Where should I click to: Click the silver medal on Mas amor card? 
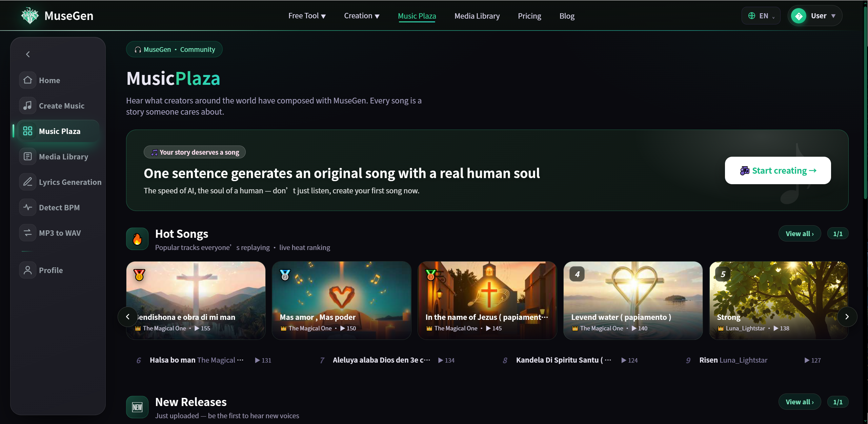point(285,274)
